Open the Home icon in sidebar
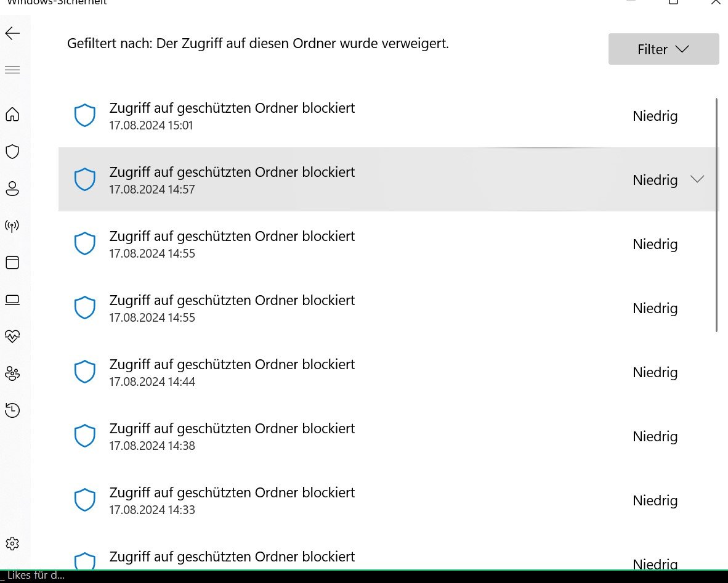Image resolution: width=728 pixels, height=583 pixels. click(x=12, y=114)
